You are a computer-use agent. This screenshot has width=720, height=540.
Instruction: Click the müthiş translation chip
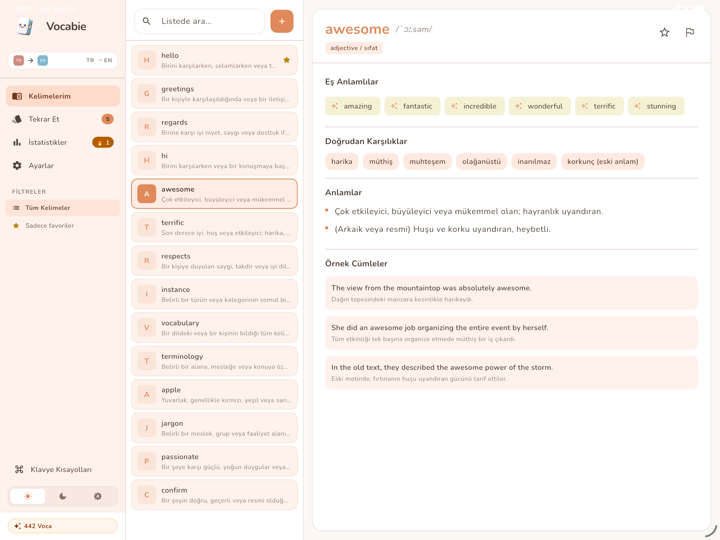click(x=381, y=162)
